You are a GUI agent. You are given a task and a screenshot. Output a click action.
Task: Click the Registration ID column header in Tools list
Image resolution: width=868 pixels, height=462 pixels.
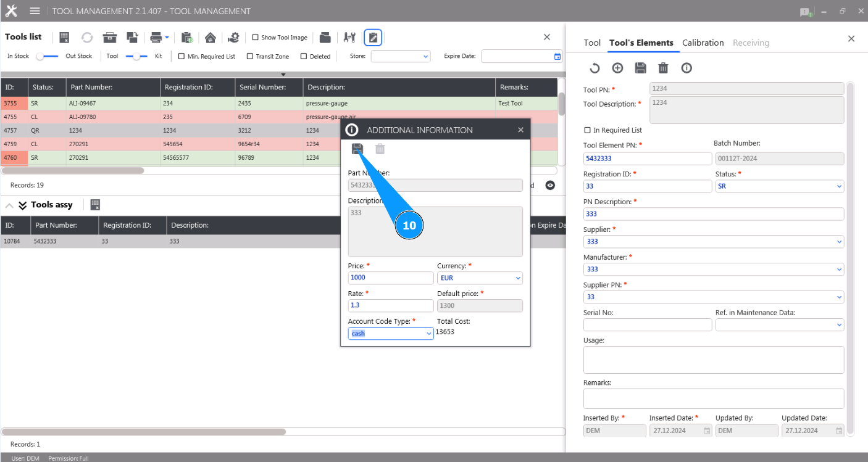(198, 87)
